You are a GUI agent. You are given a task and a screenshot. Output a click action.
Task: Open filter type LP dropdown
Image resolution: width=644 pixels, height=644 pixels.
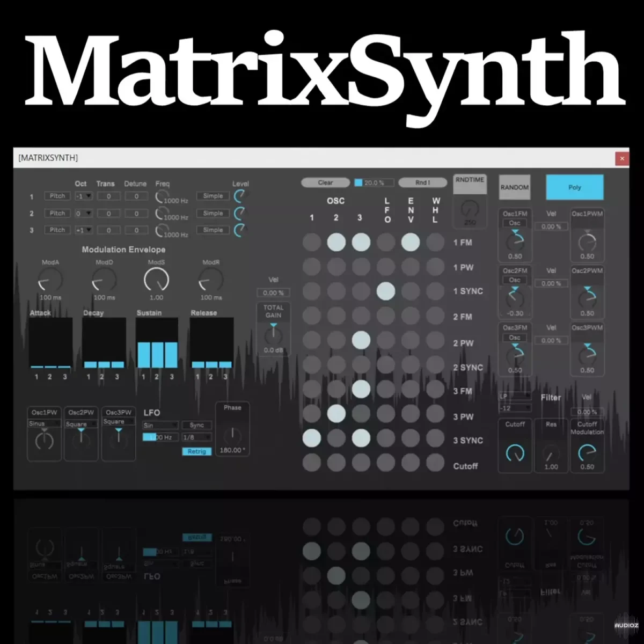coord(515,396)
